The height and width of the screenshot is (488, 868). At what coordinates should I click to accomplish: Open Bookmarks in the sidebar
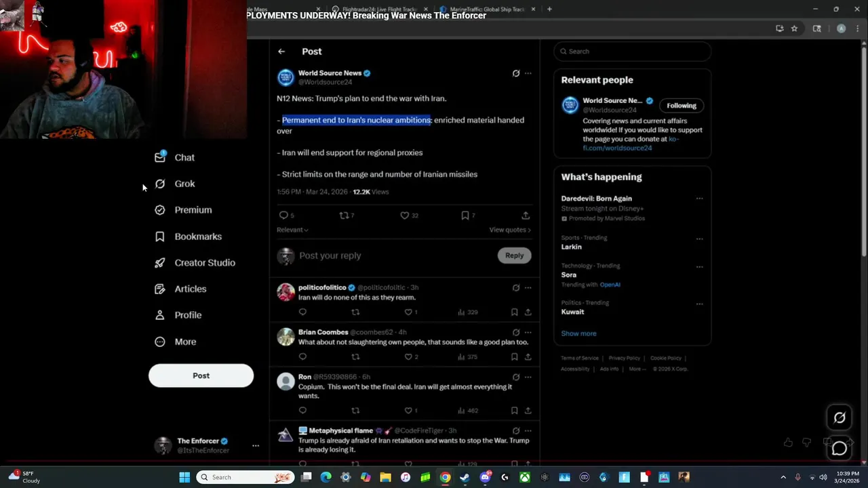tap(188, 237)
